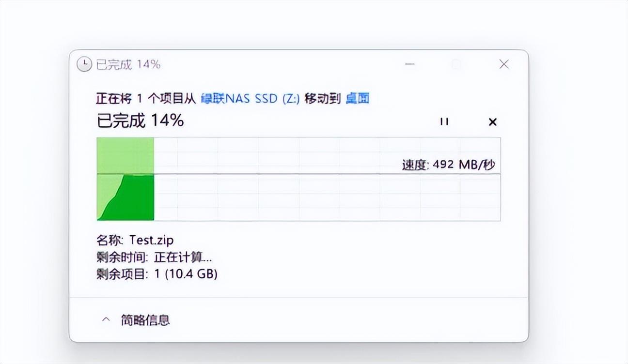The height and width of the screenshot is (364, 628).
Task: Select the file name Test.zip text
Action: click(151, 240)
